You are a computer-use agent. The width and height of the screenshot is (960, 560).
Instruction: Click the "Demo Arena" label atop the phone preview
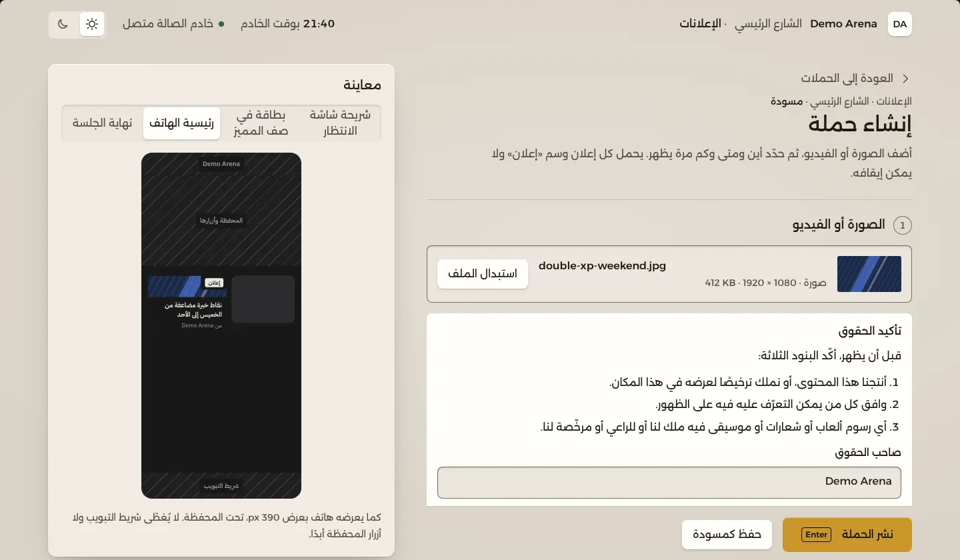[x=221, y=163]
